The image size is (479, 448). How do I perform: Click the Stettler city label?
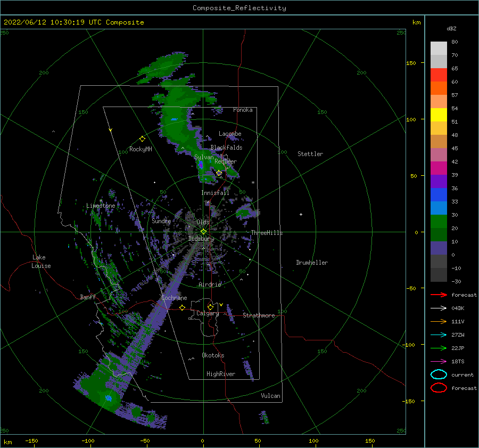tap(310, 154)
